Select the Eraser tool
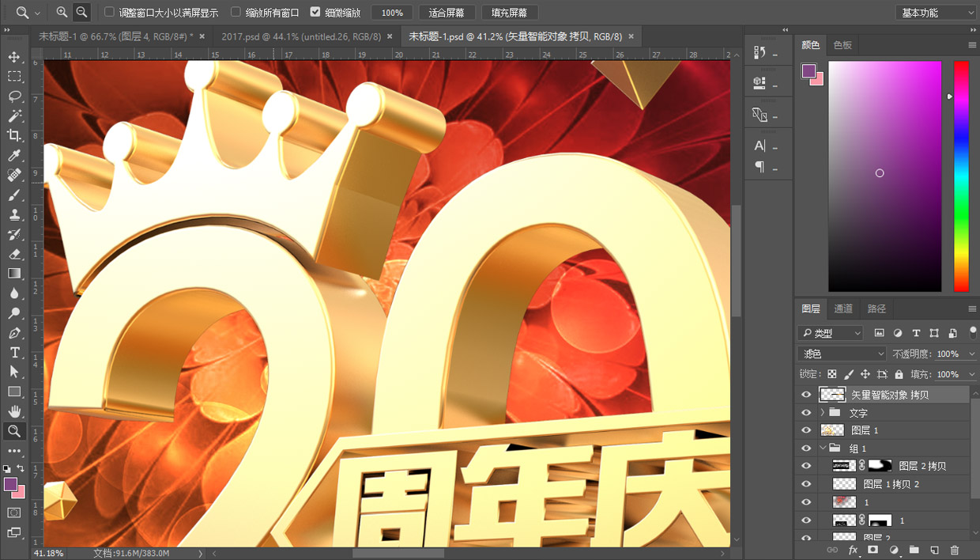 [14, 254]
